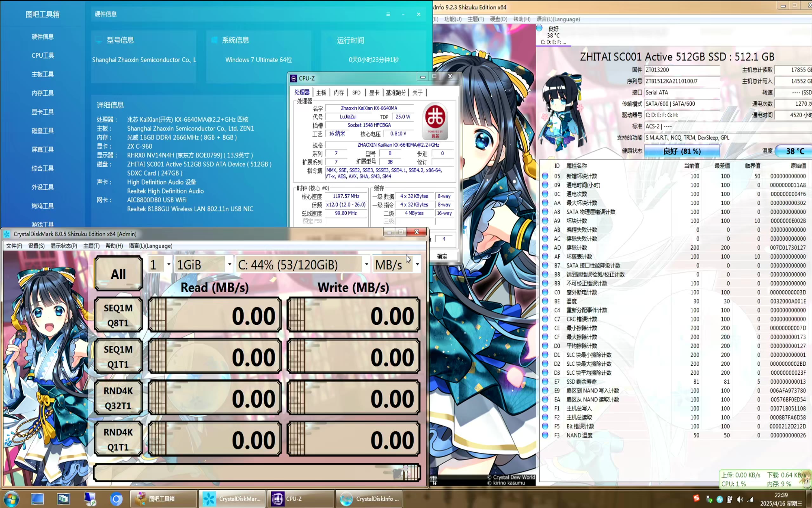This screenshot has height=508, width=812.
Task: Switch to 基准跑分 tab in CPU-Z
Action: coord(395,93)
